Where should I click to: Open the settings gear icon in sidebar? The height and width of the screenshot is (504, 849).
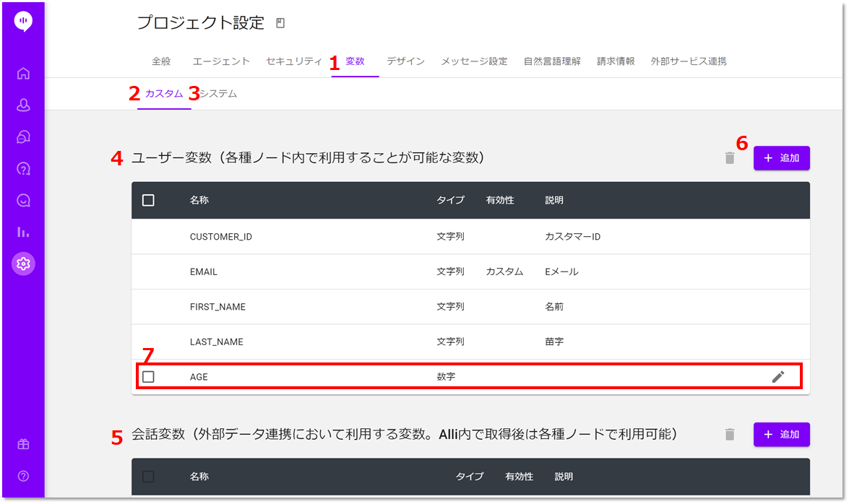point(23,264)
